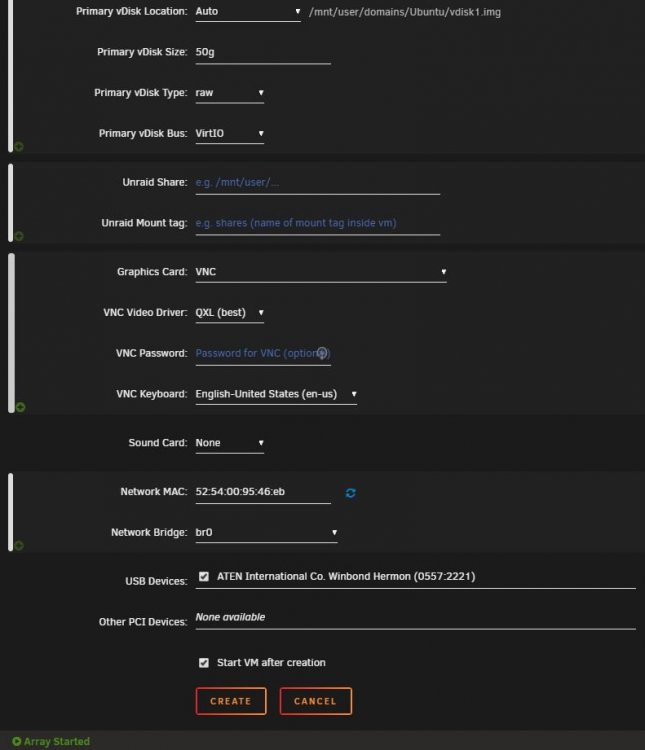645x750 pixels.
Task: Open Primary vDisk Bus dropdown
Action: (230, 134)
